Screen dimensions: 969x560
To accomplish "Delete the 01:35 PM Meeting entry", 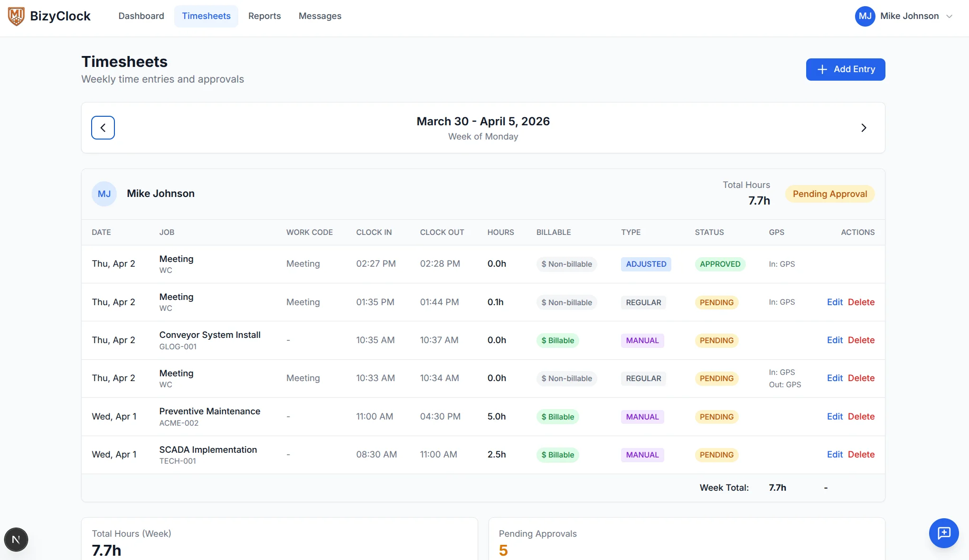I will [x=861, y=302].
